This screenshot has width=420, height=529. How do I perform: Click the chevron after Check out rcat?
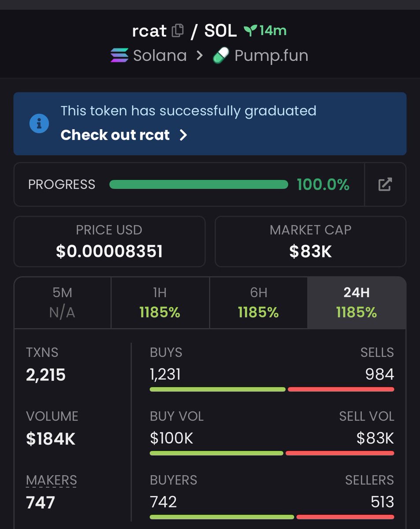[x=184, y=135]
